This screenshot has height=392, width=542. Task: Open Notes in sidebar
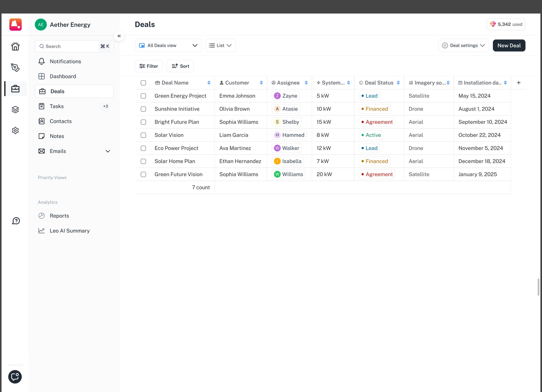pyautogui.click(x=74, y=136)
